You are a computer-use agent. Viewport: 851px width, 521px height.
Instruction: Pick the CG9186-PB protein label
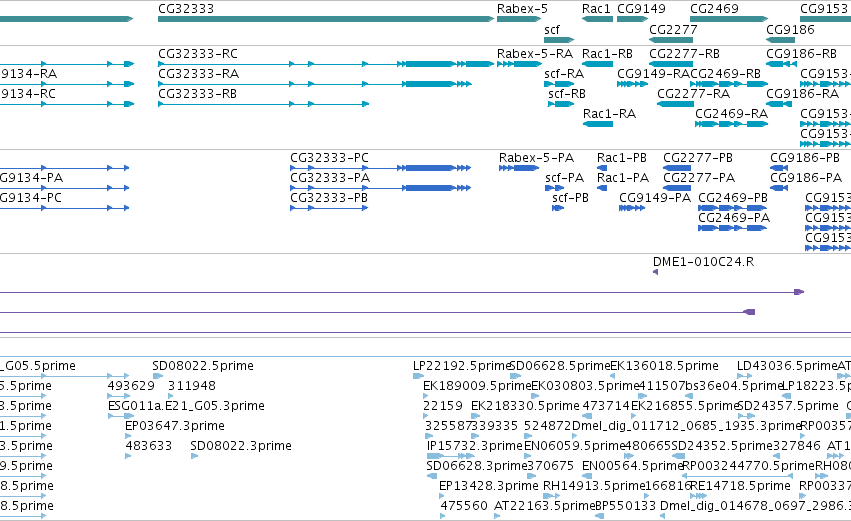click(804, 158)
